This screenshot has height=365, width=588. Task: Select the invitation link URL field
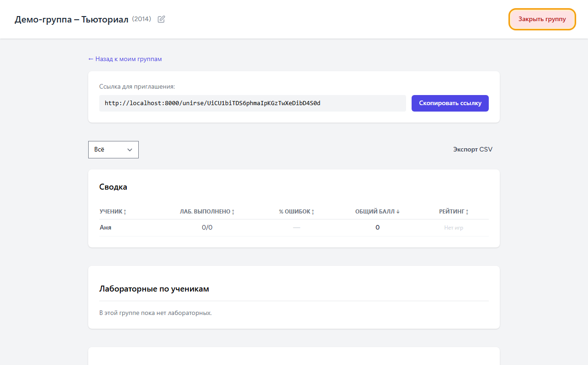coord(253,103)
